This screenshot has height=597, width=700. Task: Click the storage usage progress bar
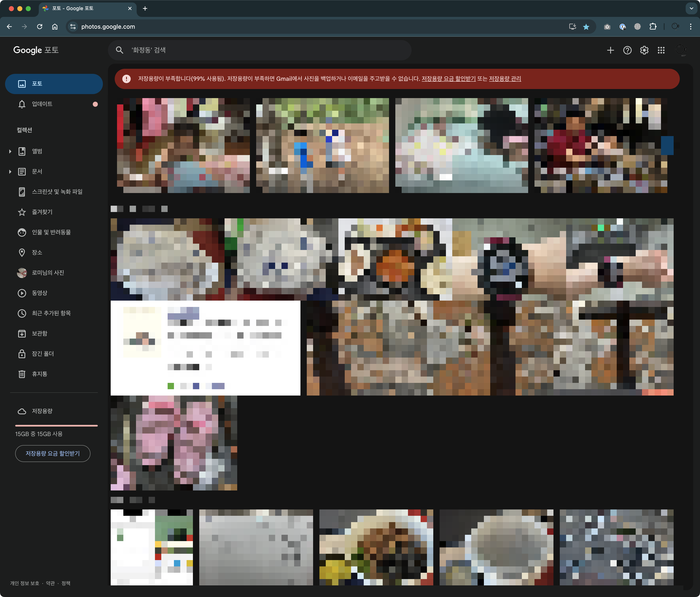point(57,425)
